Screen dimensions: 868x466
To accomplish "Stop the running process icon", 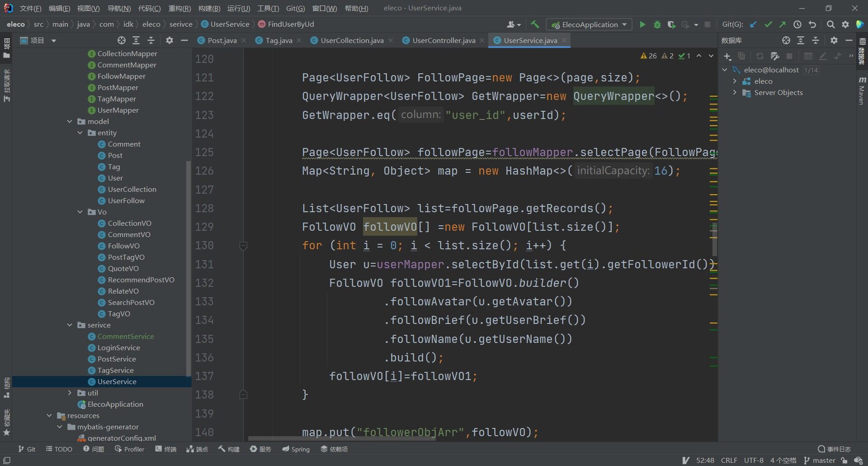I will click(x=708, y=24).
